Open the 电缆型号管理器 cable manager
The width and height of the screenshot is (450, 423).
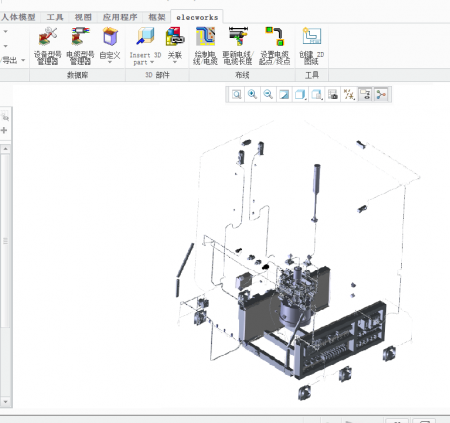click(x=80, y=46)
